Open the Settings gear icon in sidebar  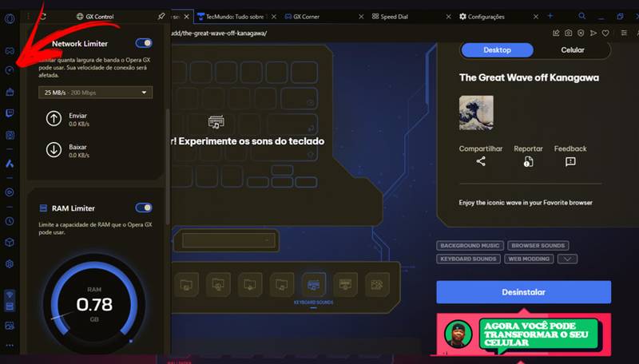click(10, 264)
